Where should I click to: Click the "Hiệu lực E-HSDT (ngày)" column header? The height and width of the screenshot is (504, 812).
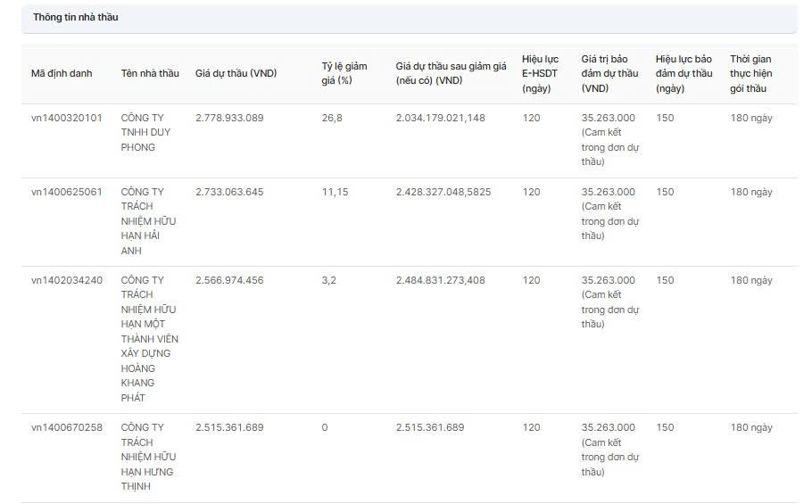540,73
